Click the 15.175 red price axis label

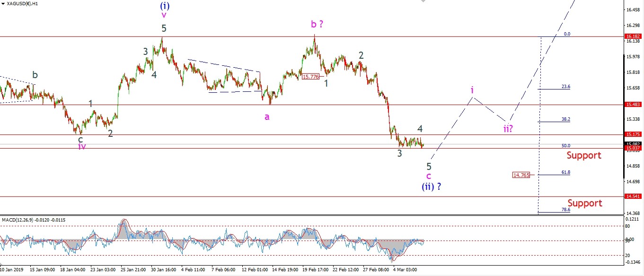(634, 134)
